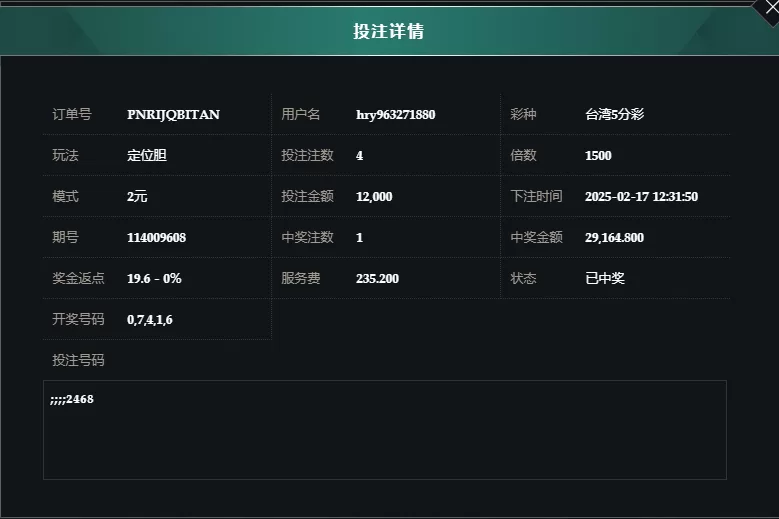Close the 投注详情 dialog
779x519 pixels.
(771, 8)
